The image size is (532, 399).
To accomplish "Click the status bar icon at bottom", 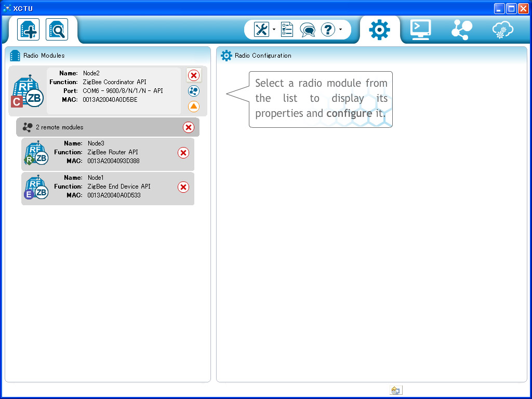I will (x=395, y=390).
